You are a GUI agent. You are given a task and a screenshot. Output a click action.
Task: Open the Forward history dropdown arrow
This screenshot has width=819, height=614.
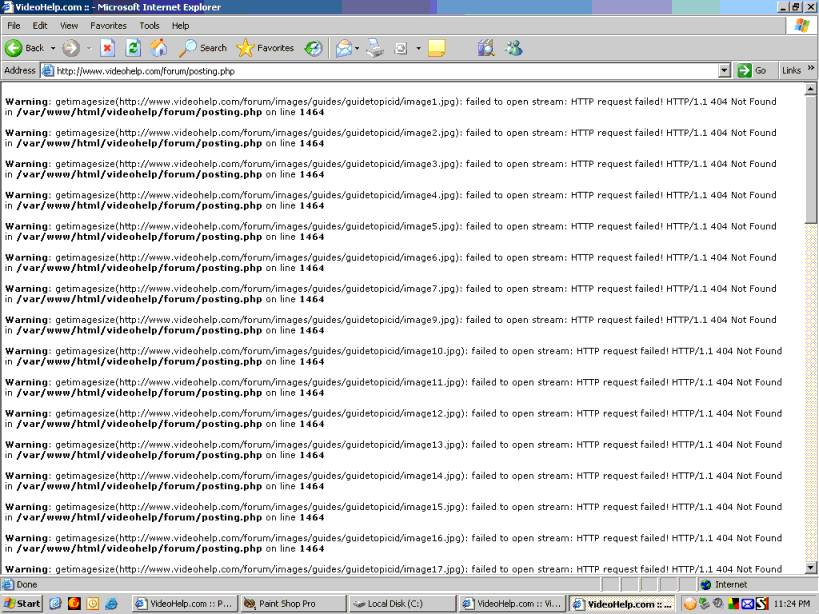click(89, 49)
